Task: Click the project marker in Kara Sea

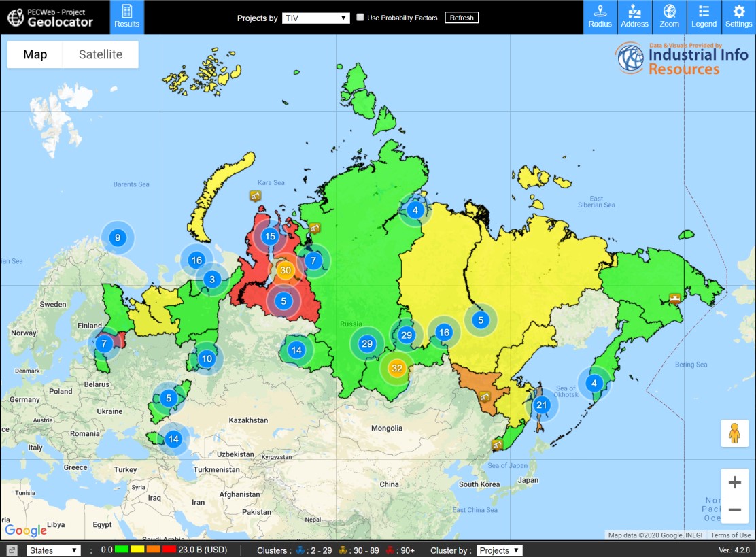Action: tap(256, 196)
